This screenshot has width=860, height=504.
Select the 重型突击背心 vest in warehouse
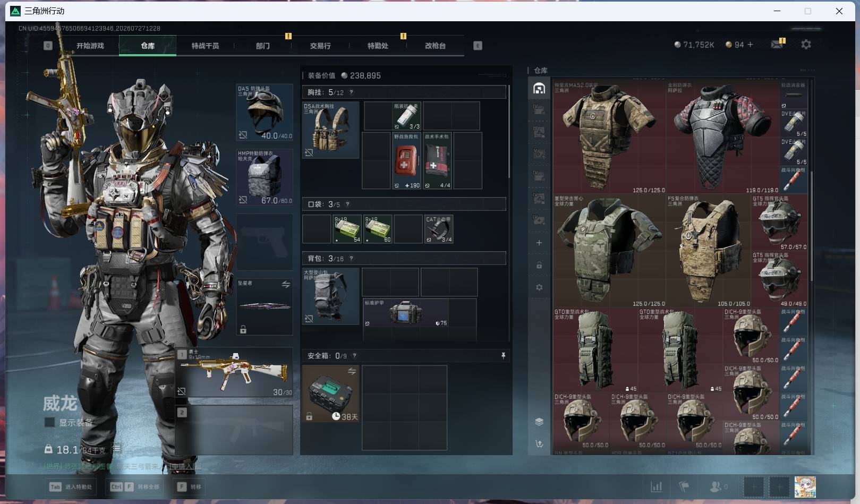[x=609, y=251]
